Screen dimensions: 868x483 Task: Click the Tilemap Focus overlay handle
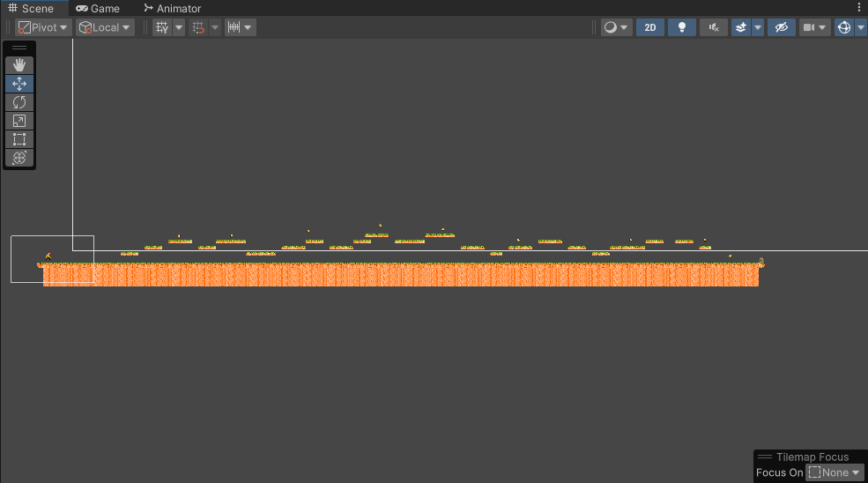coord(765,457)
